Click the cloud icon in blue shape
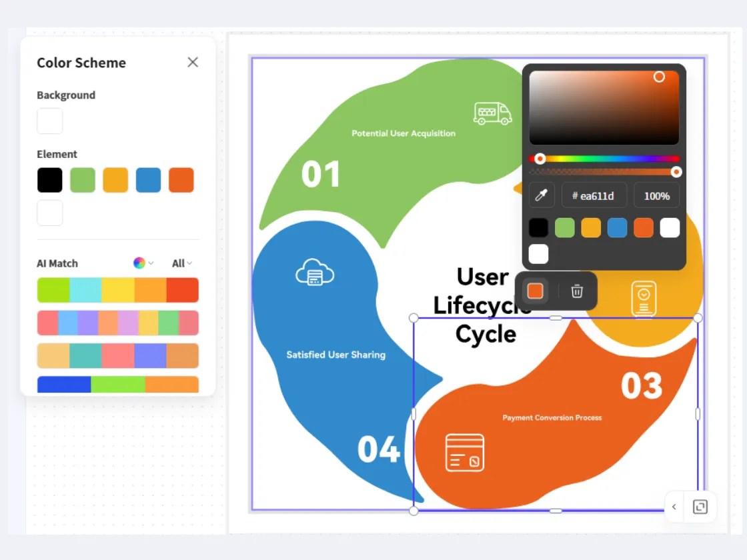Screen dimensions: 747x560 point(315,273)
